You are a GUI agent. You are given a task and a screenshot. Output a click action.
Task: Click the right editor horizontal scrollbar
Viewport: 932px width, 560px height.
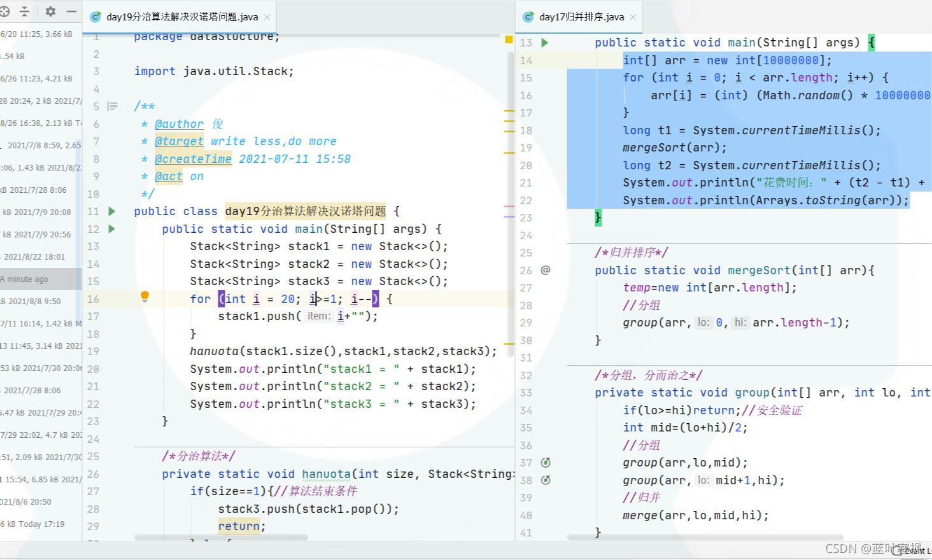705,538
